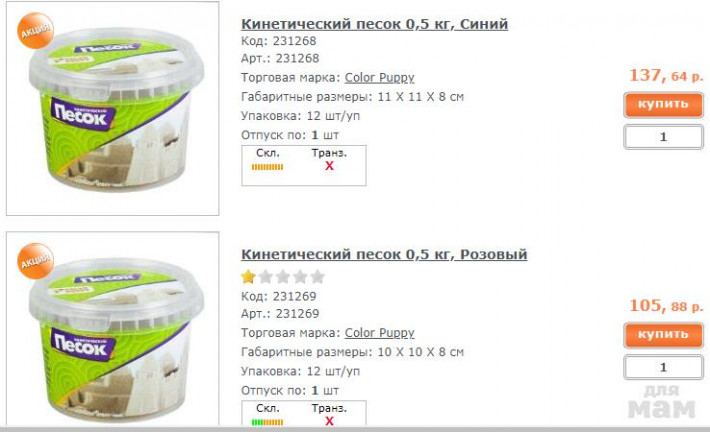Click the green-orange stock bar for pink sand

point(267,422)
